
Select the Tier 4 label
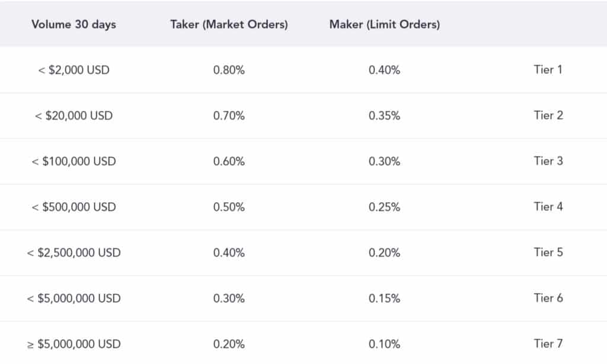548,206
